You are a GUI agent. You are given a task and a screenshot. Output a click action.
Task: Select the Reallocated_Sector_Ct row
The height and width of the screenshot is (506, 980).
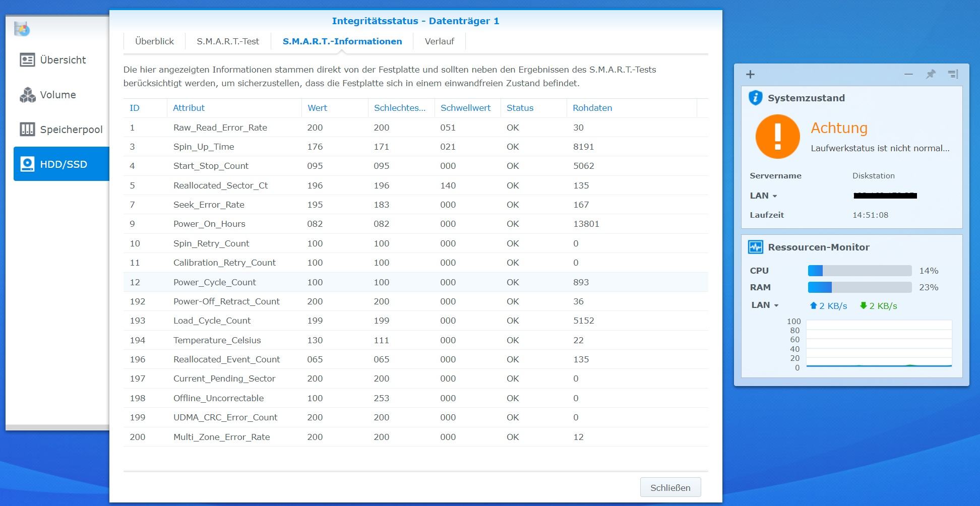pos(415,185)
